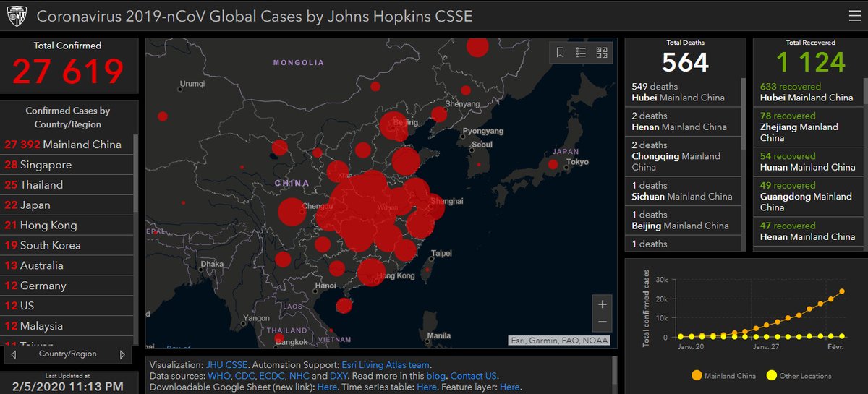Open the Esri Living Atlas team link
The height and width of the screenshot is (394, 868).
click(x=386, y=365)
